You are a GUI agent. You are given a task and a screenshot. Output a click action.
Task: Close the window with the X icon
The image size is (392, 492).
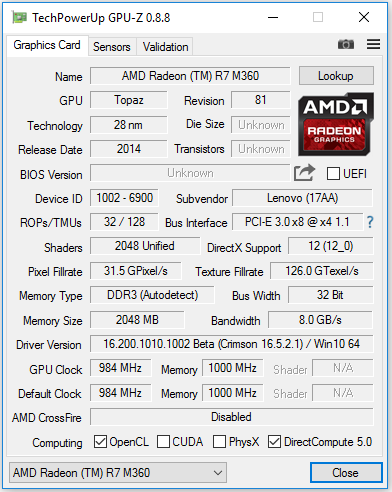tap(364, 17)
